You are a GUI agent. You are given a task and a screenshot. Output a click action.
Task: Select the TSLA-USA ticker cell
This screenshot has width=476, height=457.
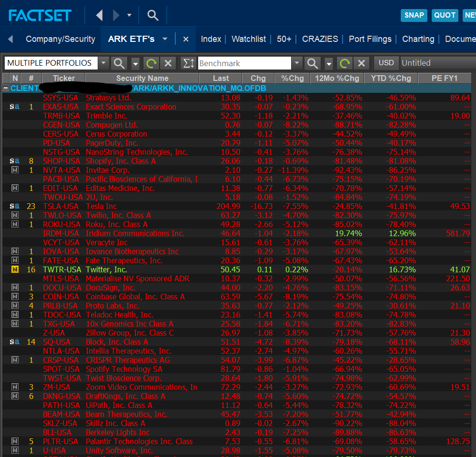click(x=61, y=206)
